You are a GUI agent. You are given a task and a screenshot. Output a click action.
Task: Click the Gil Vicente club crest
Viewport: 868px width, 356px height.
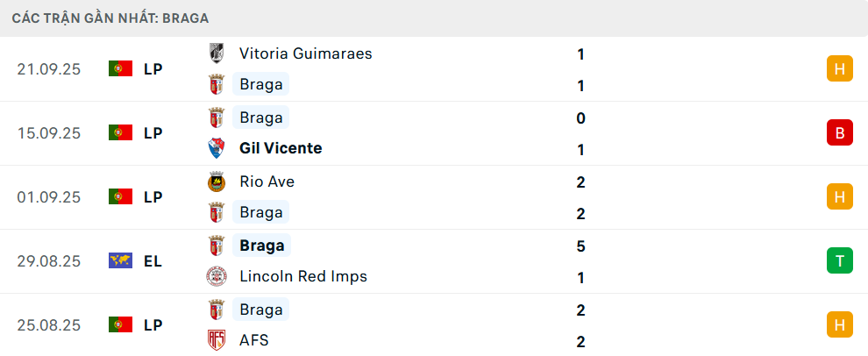[216, 148]
